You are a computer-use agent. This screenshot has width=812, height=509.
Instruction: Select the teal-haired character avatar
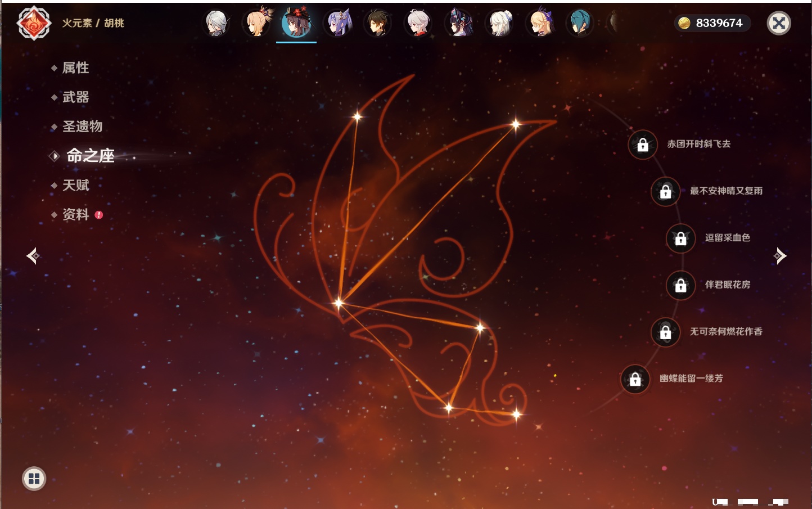pos(580,23)
